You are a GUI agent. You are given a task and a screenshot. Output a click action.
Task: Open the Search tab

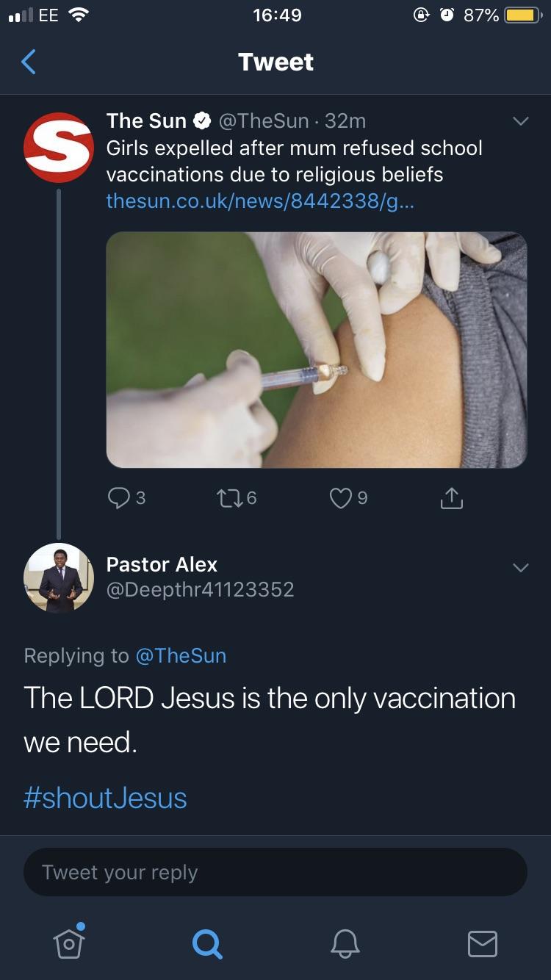click(x=206, y=943)
